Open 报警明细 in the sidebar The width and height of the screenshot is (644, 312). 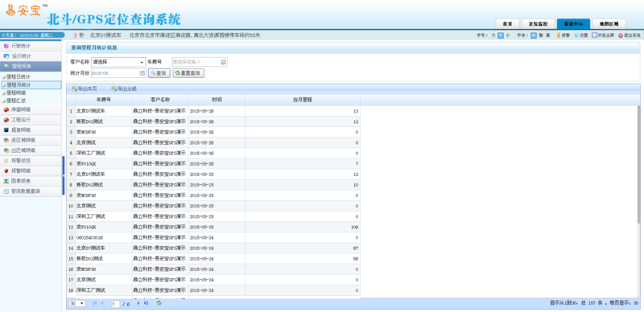coord(31,170)
